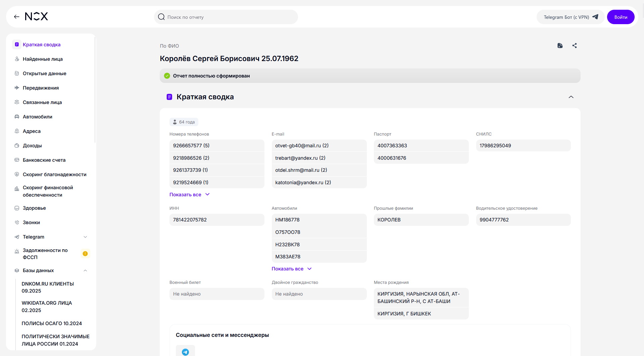This screenshot has height=356, width=644.
Task: Click the Найденные лица sidebar icon
Action: 17,59
